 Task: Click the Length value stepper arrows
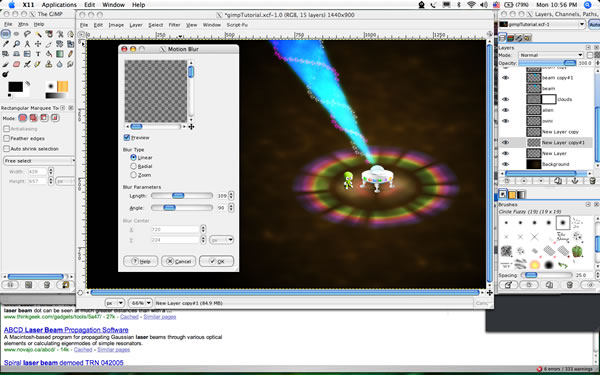tap(231, 196)
